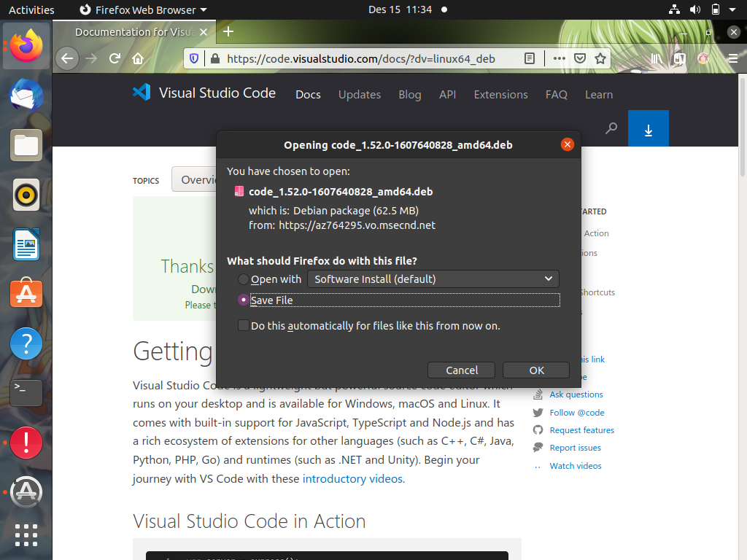Image resolution: width=747 pixels, height=560 pixels.
Task: Click Activities in the top bar
Action: pos(31,9)
